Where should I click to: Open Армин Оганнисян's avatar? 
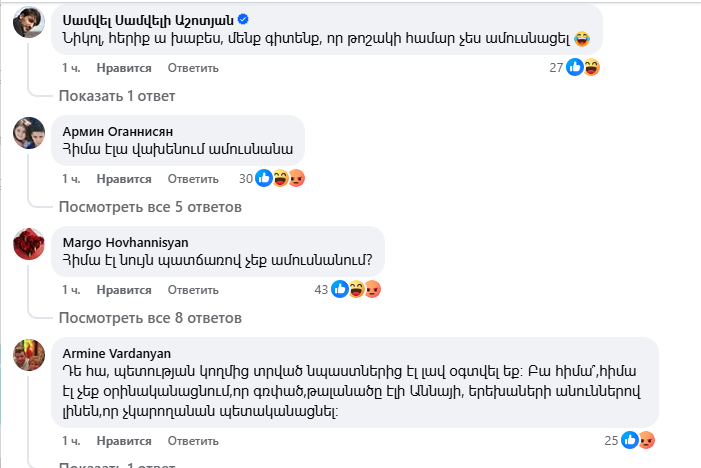click(x=28, y=133)
